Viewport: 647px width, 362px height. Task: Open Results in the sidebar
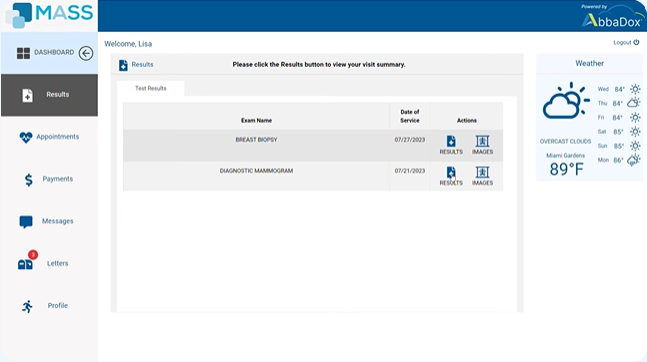pyautogui.click(x=50, y=95)
